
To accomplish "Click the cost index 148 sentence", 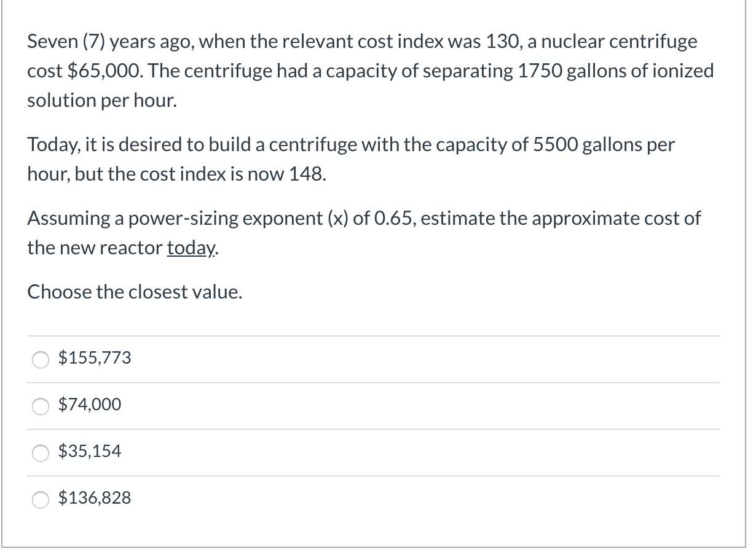I will [x=350, y=158].
